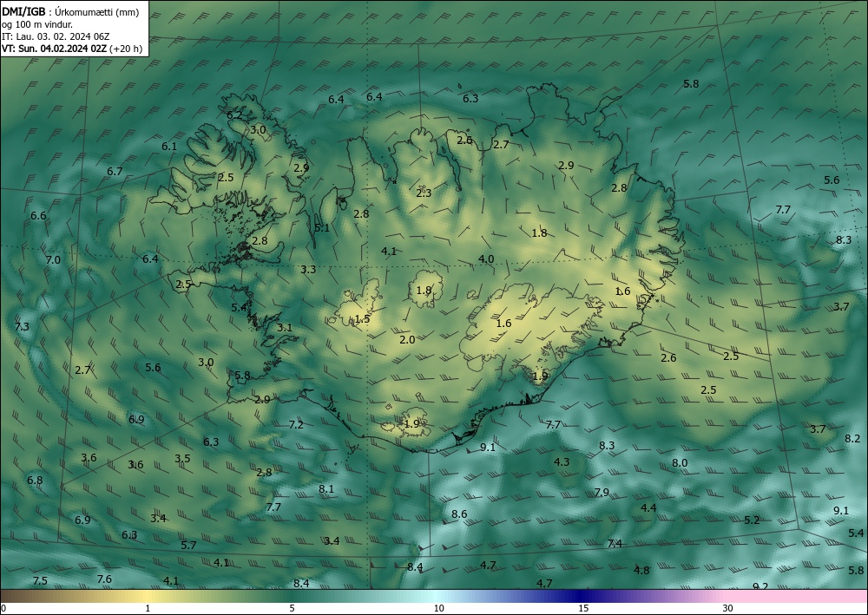Click the valid time "VT: Sun. 04.02.2024 02Z"

[x=54, y=49]
